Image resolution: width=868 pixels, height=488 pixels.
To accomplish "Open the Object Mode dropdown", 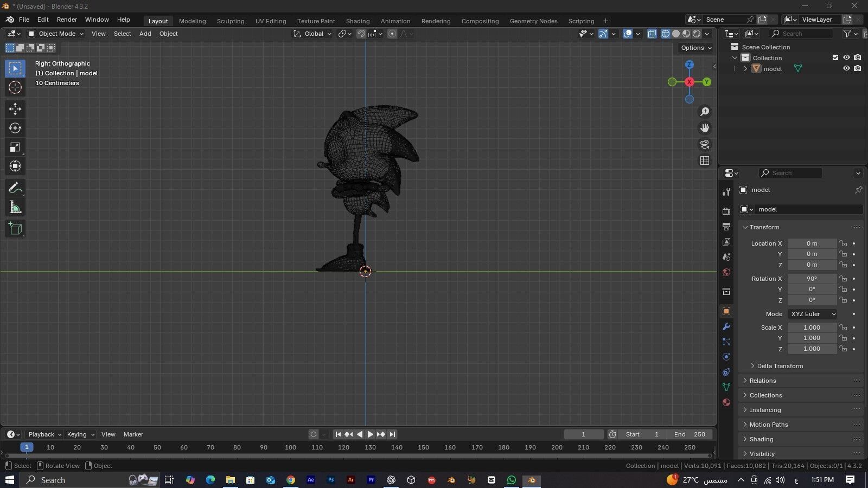I will (x=56, y=34).
